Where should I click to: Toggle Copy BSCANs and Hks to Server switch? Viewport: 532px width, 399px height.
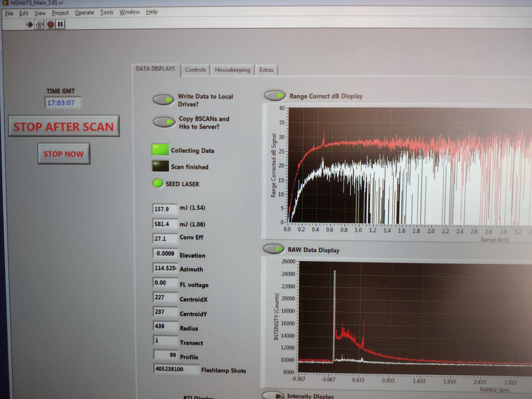tap(164, 122)
